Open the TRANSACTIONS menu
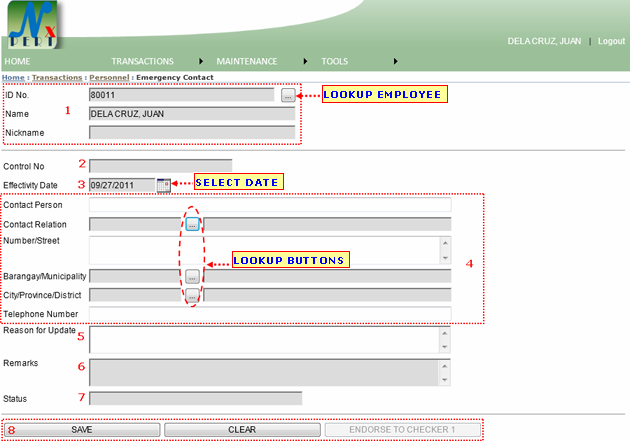 tap(142, 61)
